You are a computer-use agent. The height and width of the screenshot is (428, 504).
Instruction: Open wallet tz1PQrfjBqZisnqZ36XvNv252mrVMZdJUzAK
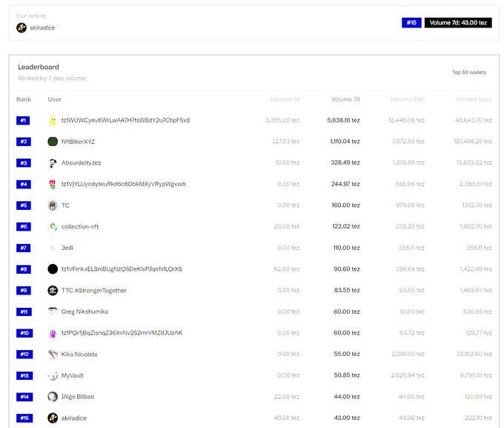tap(122, 333)
